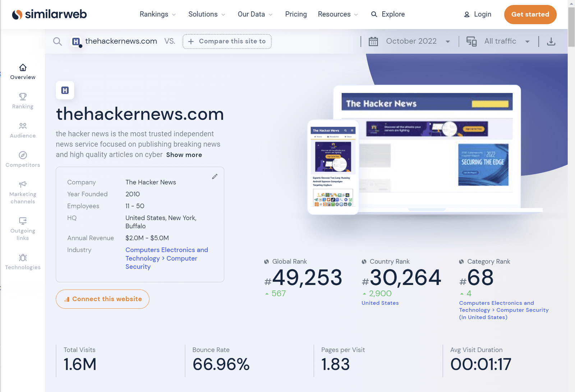Click the devices icon beside All traffic
The width and height of the screenshot is (575, 392).
click(x=471, y=41)
